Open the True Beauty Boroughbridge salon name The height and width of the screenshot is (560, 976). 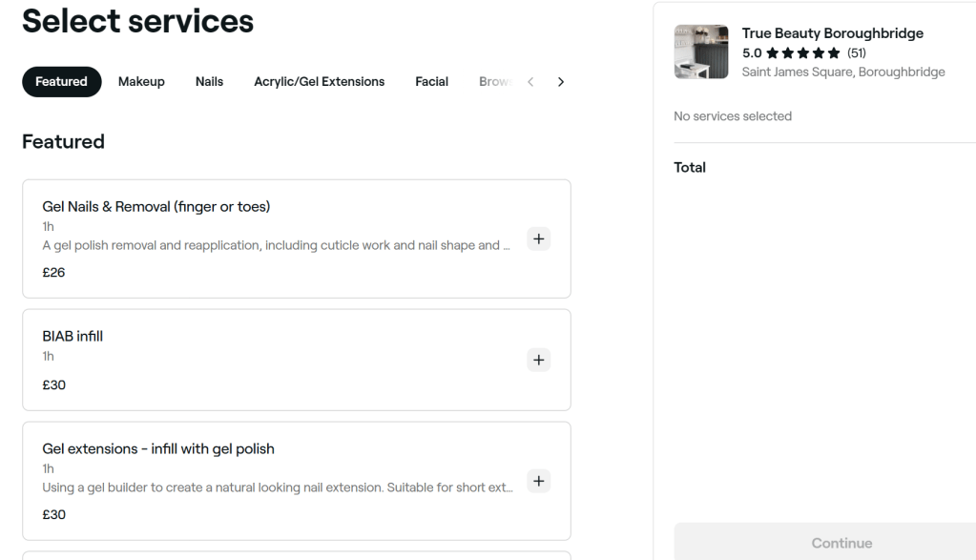(832, 33)
